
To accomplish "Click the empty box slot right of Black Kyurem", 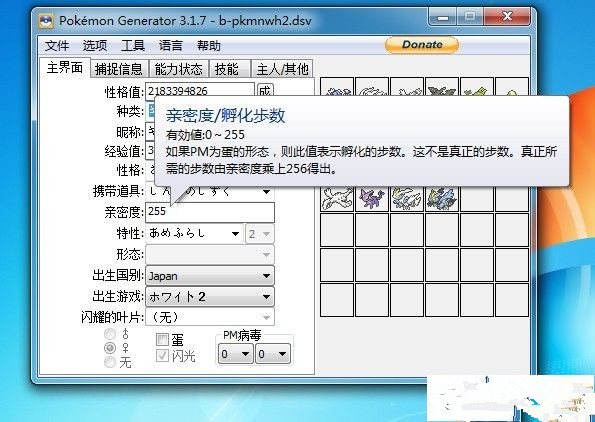I will (477, 198).
